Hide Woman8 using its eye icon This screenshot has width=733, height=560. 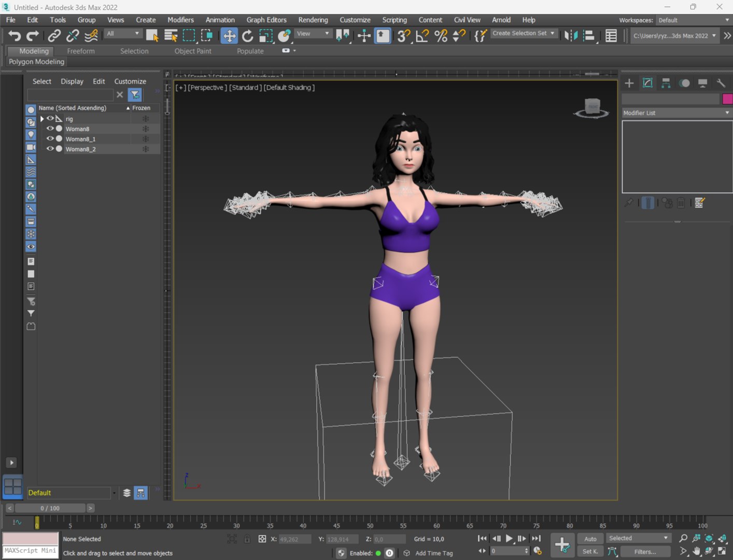[50, 129]
